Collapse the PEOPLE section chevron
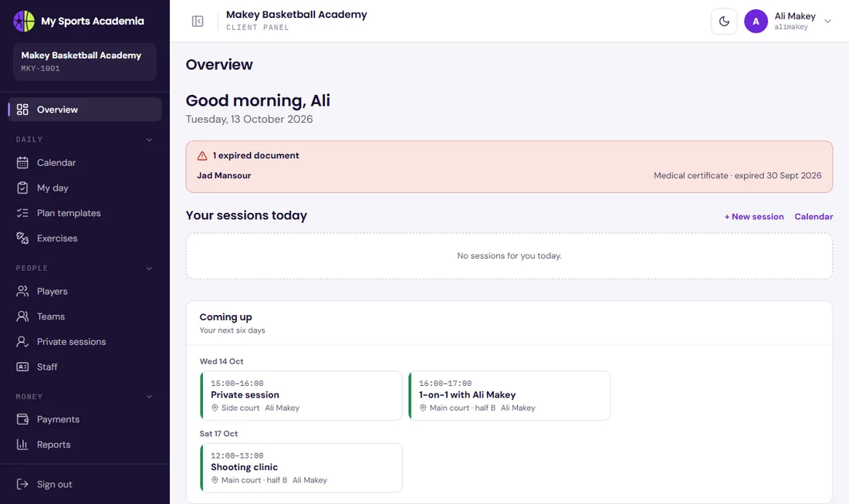 pos(150,269)
